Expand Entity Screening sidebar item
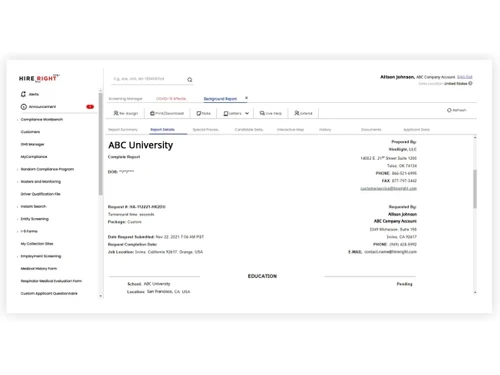Image resolution: width=500 pixels, height=375 pixels. (x=17, y=219)
